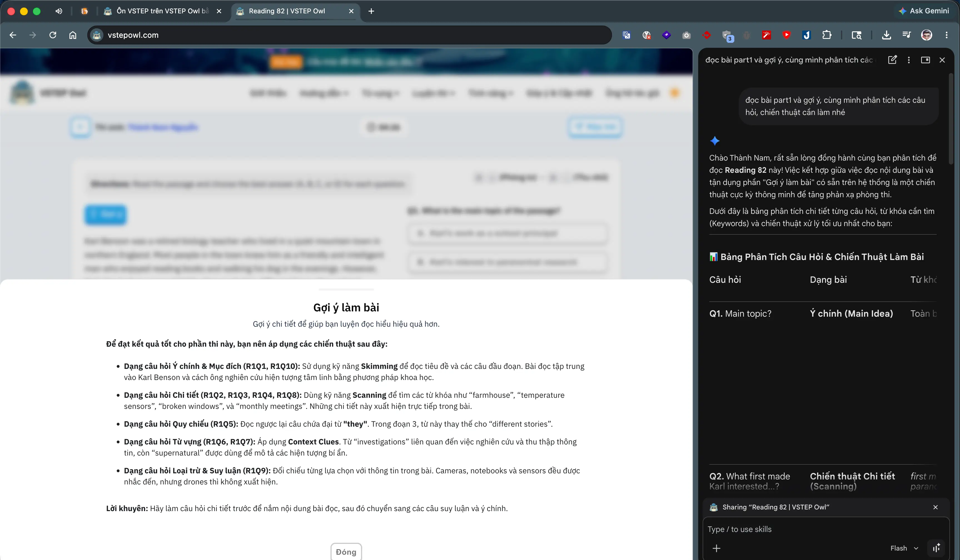Image resolution: width=960 pixels, height=560 pixels.
Task: Pop out the Gemini panel window
Action: (925, 60)
